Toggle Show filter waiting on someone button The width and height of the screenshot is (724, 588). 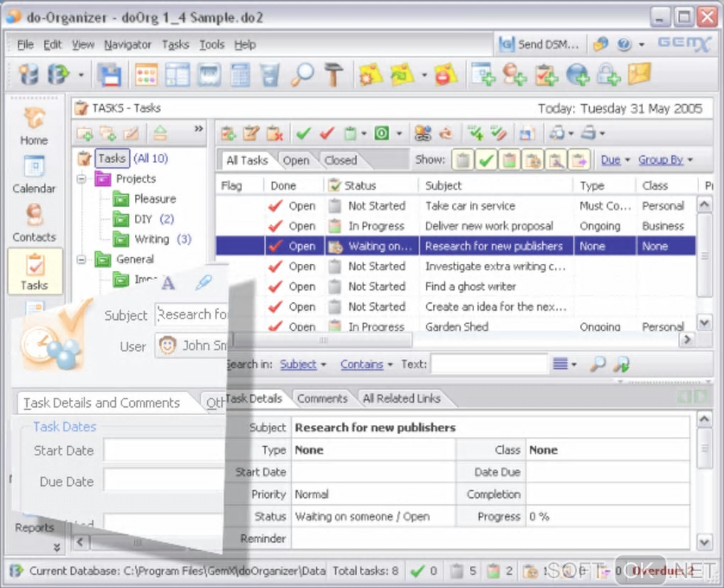[x=533, y=160]
